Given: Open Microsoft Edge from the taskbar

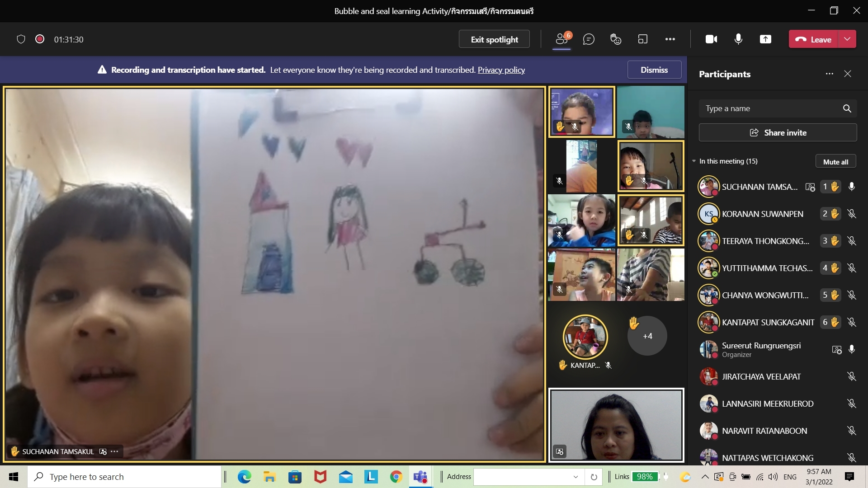Looking at the screenshot, I should pyautogui.click(x=244, y=477).
